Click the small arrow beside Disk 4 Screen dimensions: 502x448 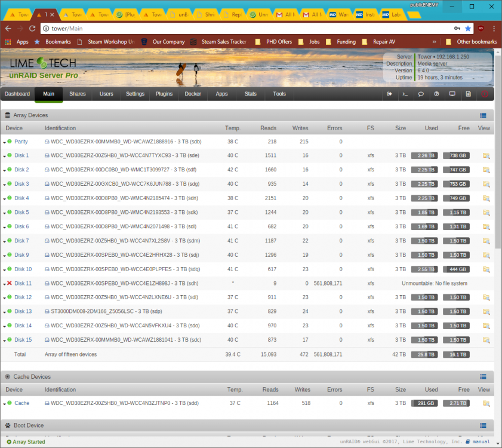[x=5, y=199]
